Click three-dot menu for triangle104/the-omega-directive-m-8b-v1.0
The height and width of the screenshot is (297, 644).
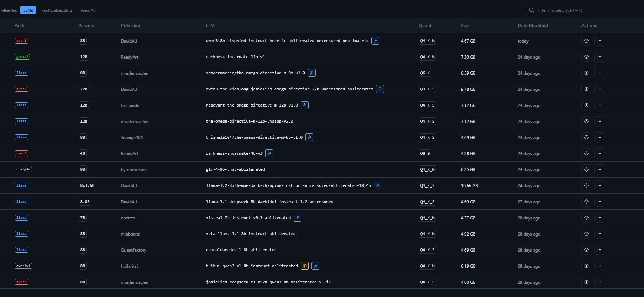(x=599, y=137)
